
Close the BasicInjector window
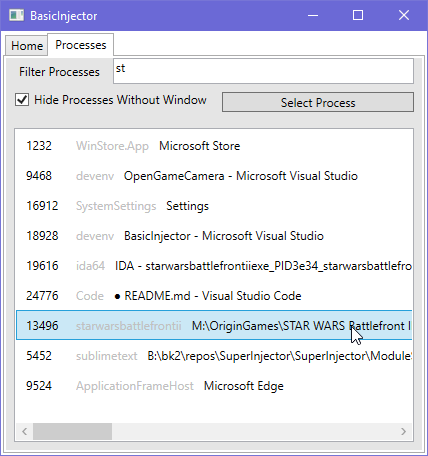tap(404, 15)
